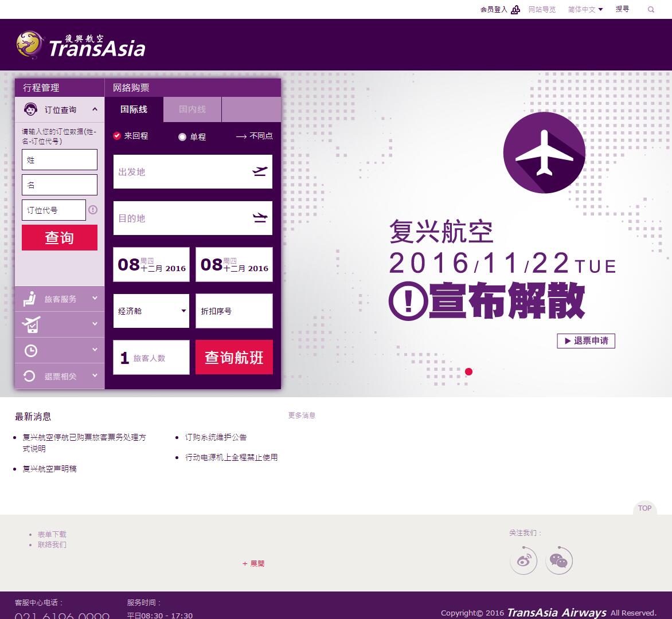Image resolution: width=672 pixels, height=619 pixels.
Task: Click the TOP back-to-top button
Action: click(644, 508)
